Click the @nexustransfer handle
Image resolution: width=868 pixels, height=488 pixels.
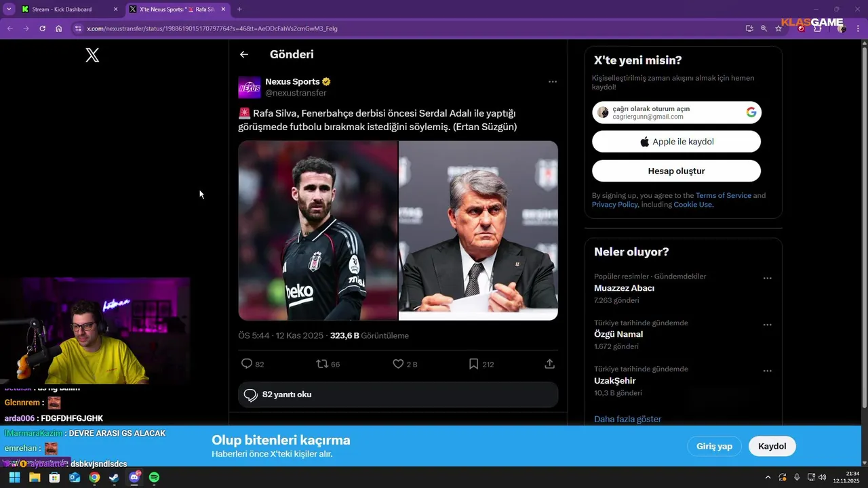[296, 93]
